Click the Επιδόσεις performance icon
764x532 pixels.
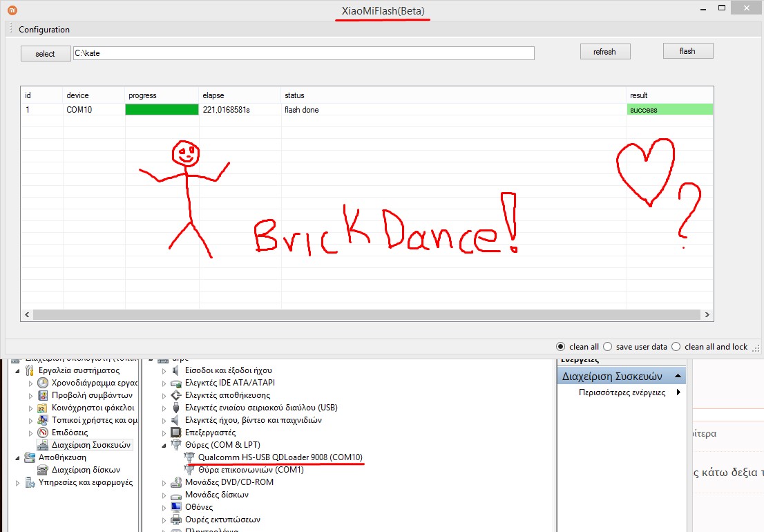pyautogui.click(x=43, y=433)
